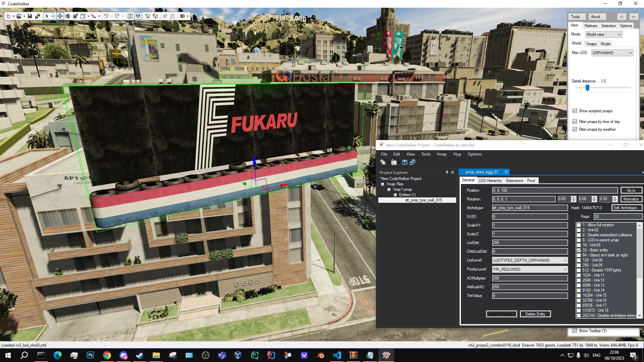Click the Add entity icon with green plus

click(x=147, y=16)
